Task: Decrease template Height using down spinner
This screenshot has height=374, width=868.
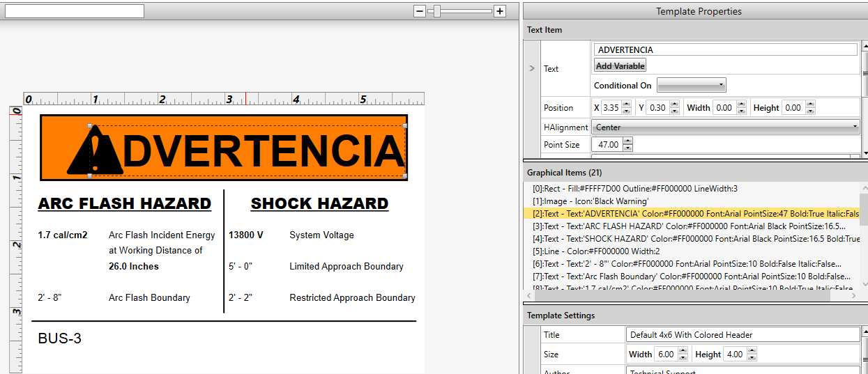Action: click(x=752, y=357)
